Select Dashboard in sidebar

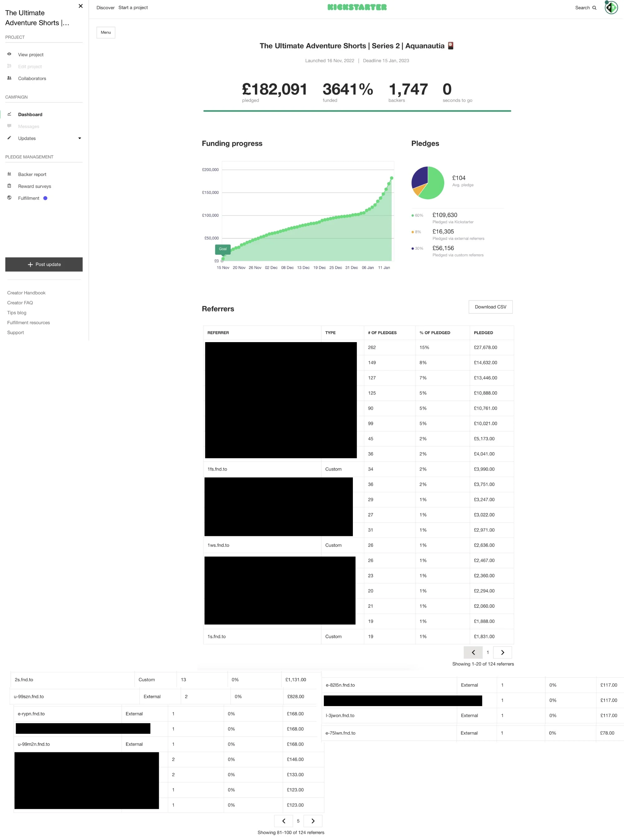(x=30, y=115)
